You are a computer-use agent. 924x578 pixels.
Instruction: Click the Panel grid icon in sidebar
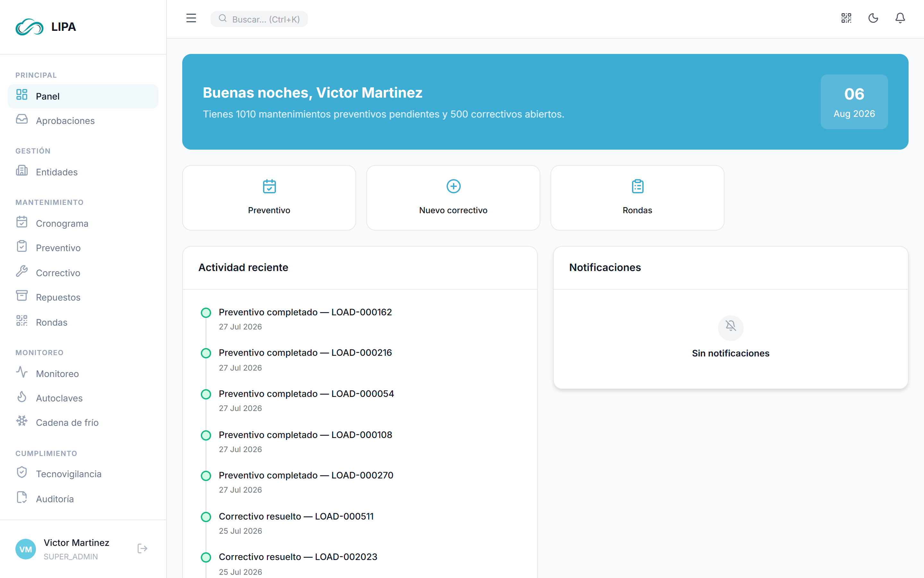[22, 94]
